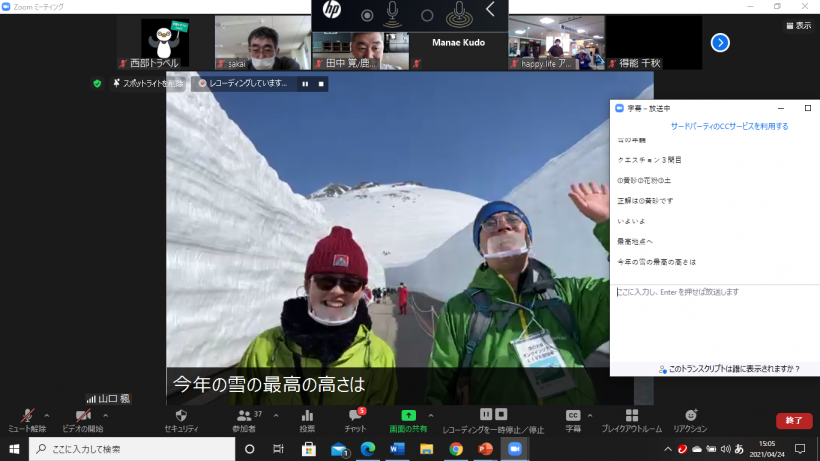Viewport: 820px width, 461px height.
Task: Open Breakout Rooms
Action: pos(631,416)
